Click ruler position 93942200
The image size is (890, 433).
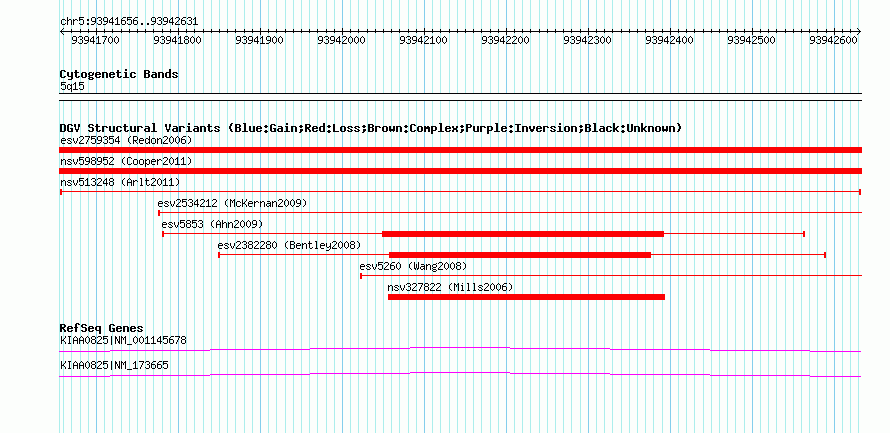506,40
